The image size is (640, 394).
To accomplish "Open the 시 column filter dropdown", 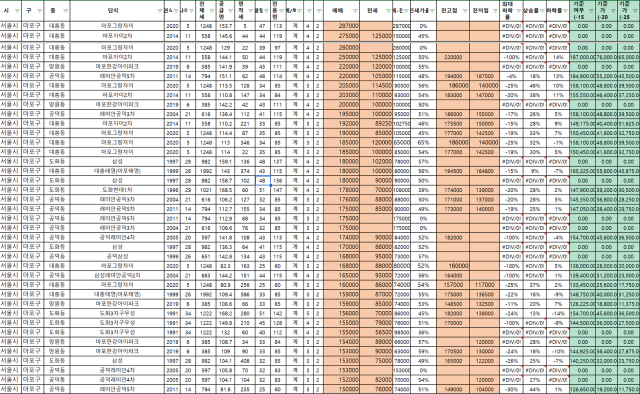I will click(x=17, y=11).
